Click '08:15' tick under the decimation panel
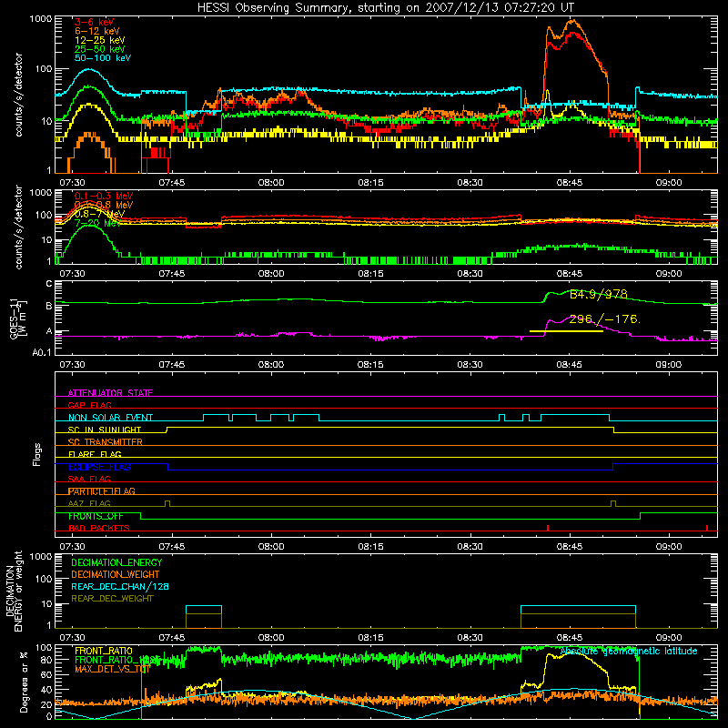This screenshot has height=728, width=728. point(370,638)
